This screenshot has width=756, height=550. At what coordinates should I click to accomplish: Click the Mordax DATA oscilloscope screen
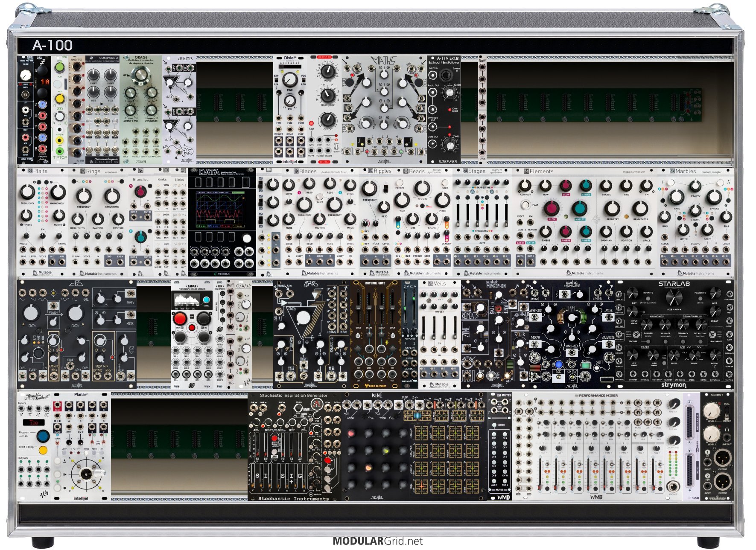coord(220,210)
